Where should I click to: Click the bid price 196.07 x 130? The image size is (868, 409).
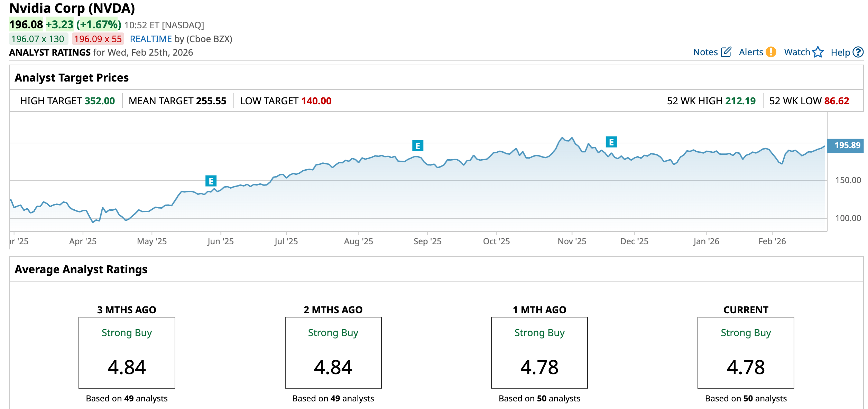pos(38,39)
